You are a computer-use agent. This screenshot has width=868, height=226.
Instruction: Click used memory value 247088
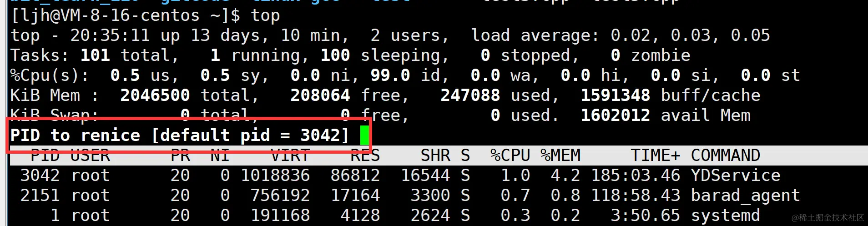(470, 95)
